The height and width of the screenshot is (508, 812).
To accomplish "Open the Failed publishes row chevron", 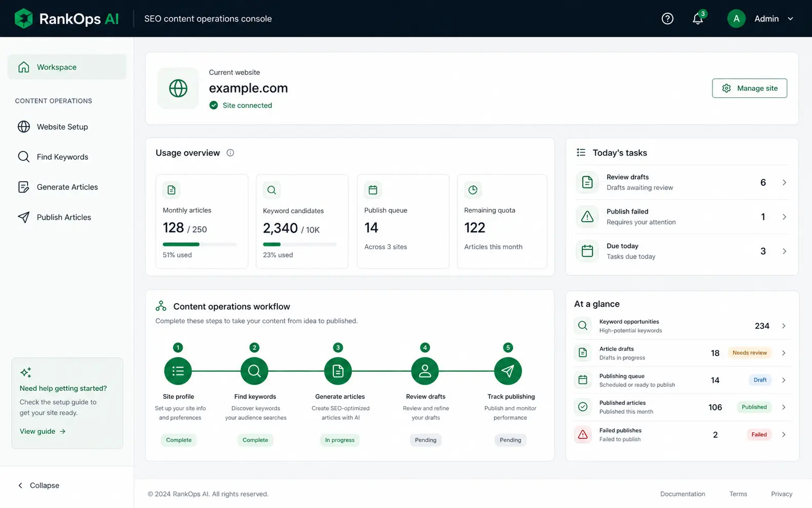I will pyautogui.click(x=784, y=434).
